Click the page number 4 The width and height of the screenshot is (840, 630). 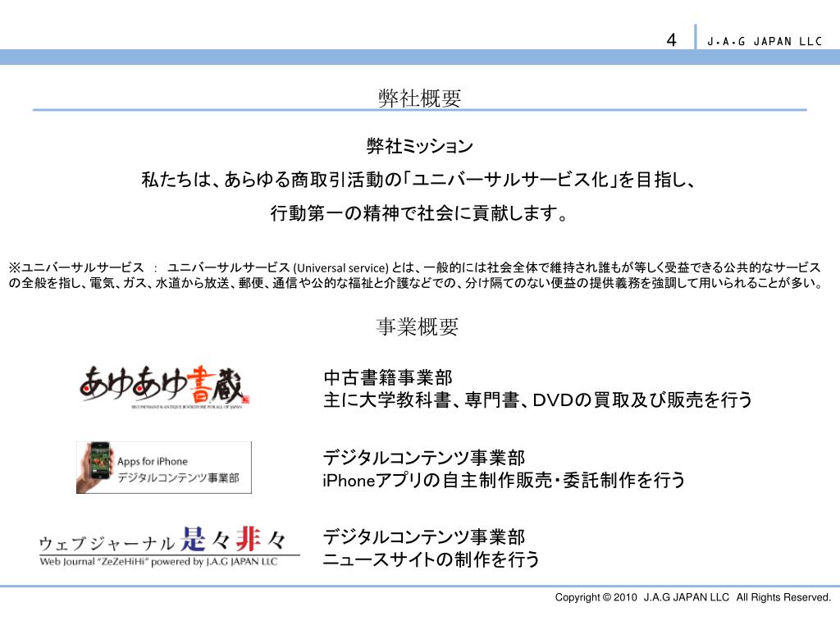tap(671, 39)
